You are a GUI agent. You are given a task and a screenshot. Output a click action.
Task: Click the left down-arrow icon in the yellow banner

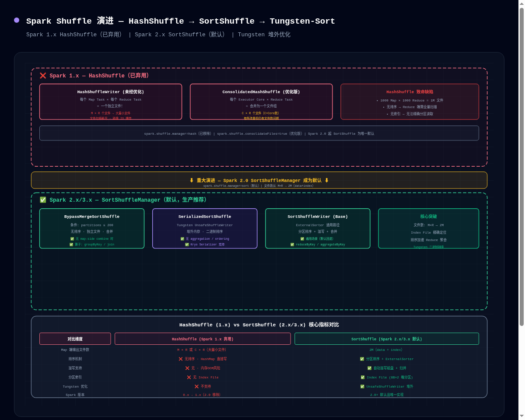coord(192,180)
